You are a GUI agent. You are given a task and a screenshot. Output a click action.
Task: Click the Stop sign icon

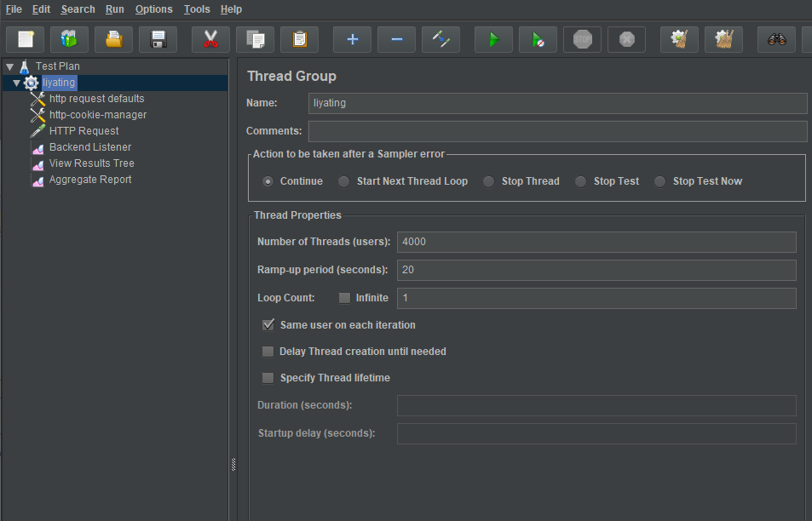point(583,39)
